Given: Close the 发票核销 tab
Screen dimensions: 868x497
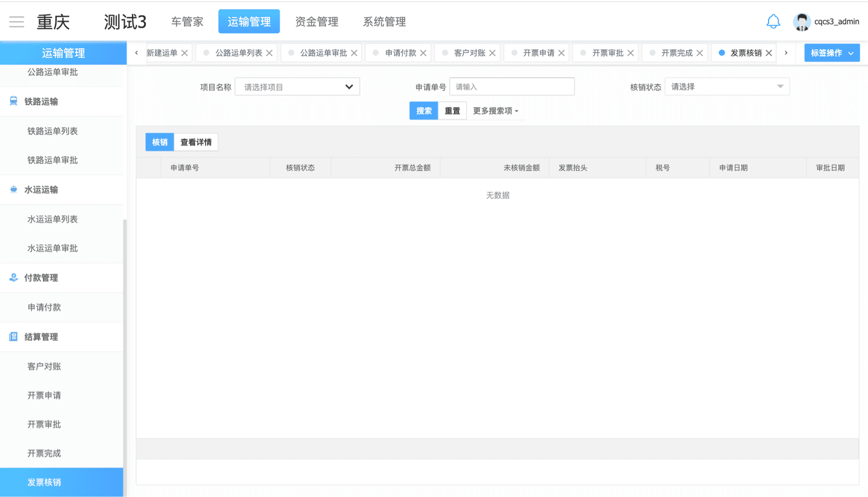Looking at the screenshot, I should click(769, 53).
